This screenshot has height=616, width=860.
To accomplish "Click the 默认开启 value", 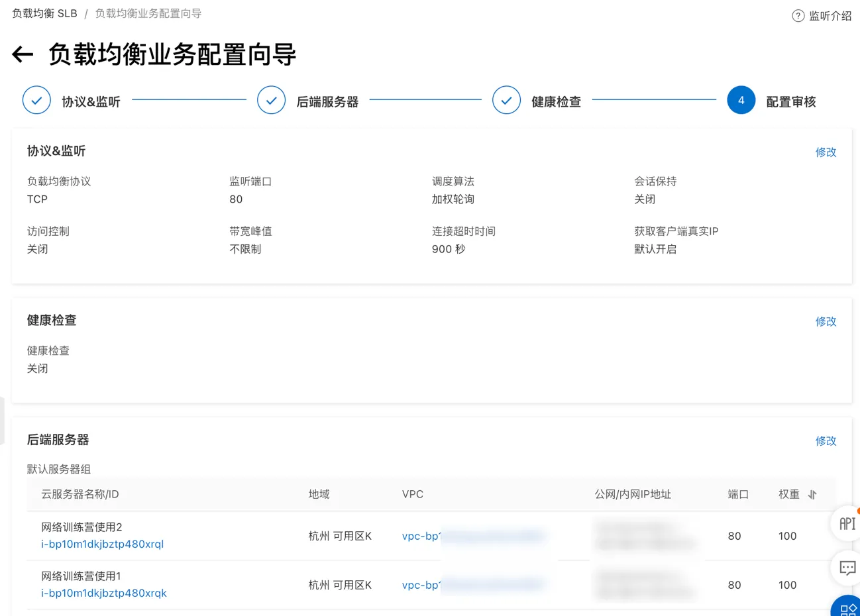I will [655, 249].
